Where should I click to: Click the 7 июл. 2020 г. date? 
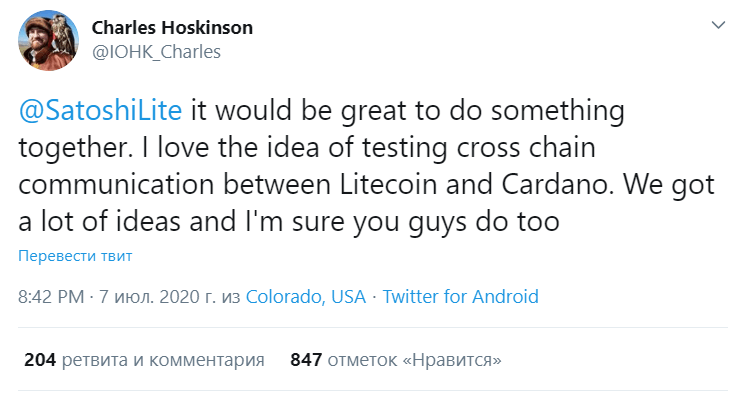(158, 296)
